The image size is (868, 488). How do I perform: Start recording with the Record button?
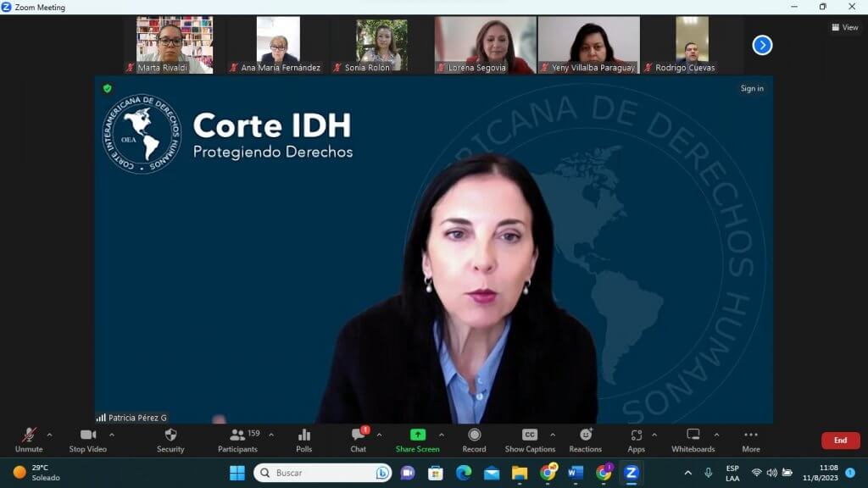475,441
